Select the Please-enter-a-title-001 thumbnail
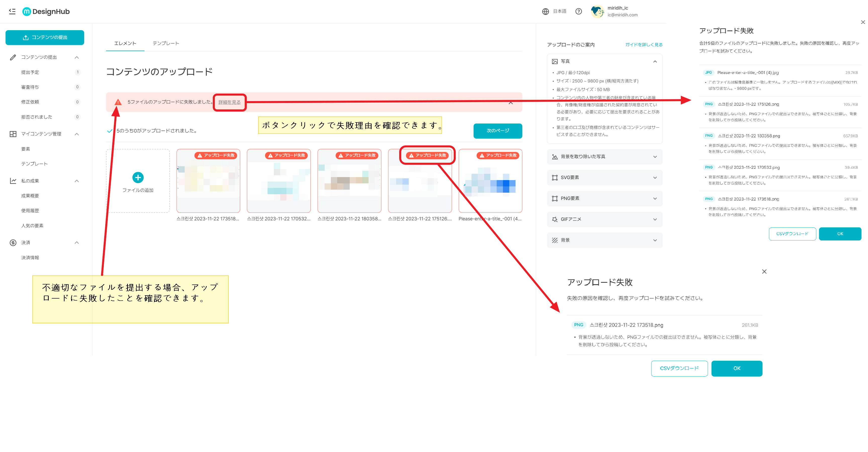868x452 pixels. [x=490, y=181]
